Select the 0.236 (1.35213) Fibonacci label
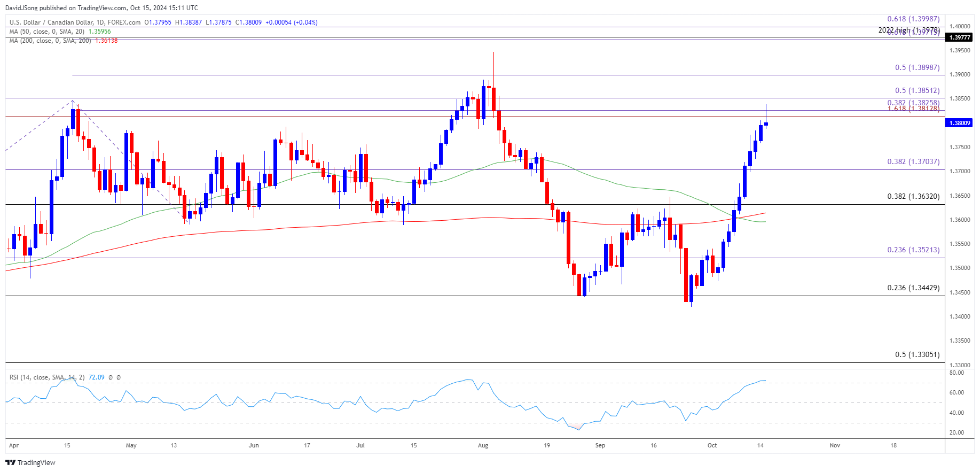This screenshot has height=472, width=980. click(x=913, y=250)
